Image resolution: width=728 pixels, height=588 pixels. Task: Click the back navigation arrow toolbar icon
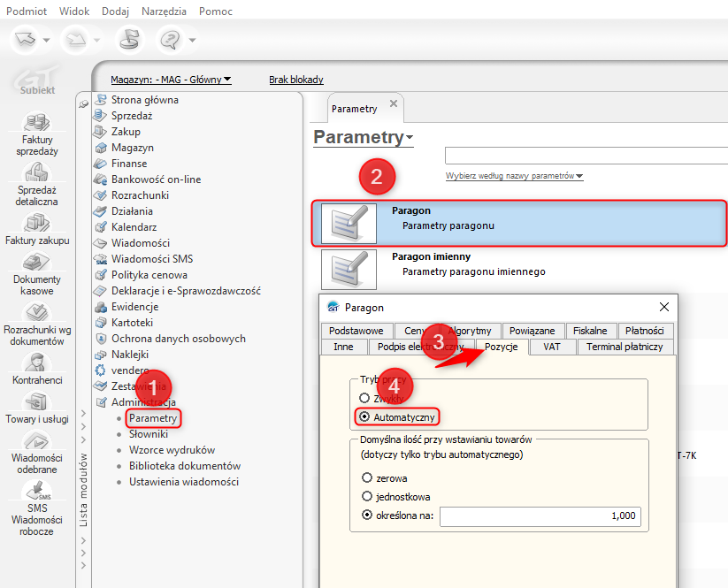[25, 40]
